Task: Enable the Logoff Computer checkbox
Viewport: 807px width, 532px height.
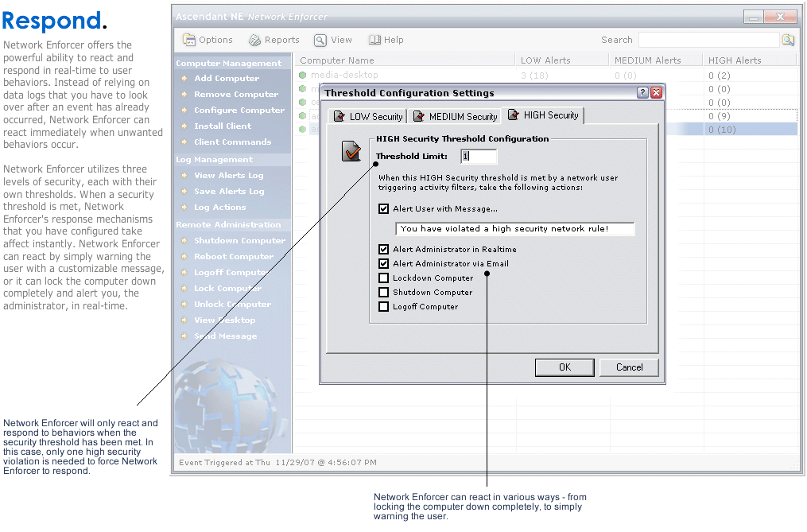Action: [x=383, y=307]
